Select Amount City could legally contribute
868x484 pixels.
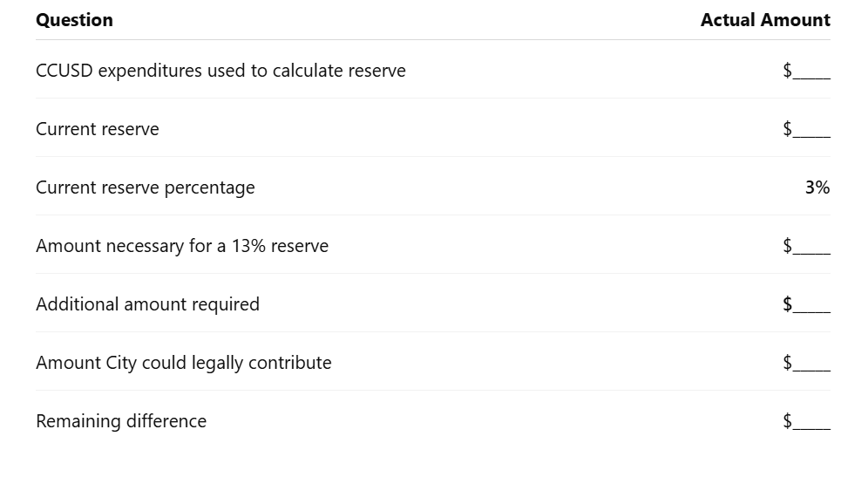coord(184,363)
